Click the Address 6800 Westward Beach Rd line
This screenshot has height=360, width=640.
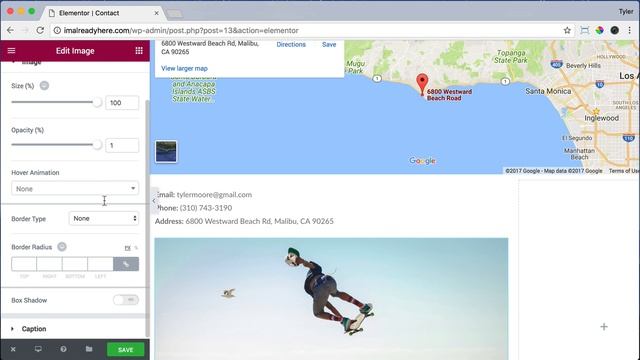tap(244, 221)
